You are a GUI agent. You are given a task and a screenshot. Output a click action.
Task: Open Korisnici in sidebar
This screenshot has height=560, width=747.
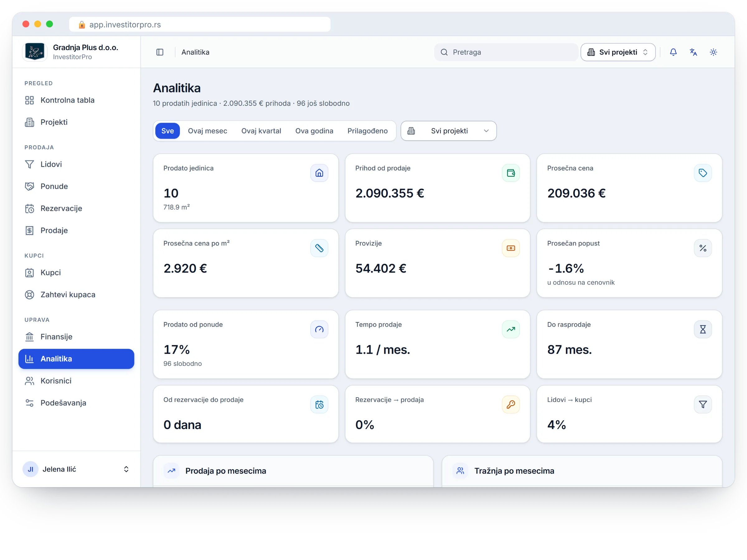pyautogui.click(x=76, y=381)
